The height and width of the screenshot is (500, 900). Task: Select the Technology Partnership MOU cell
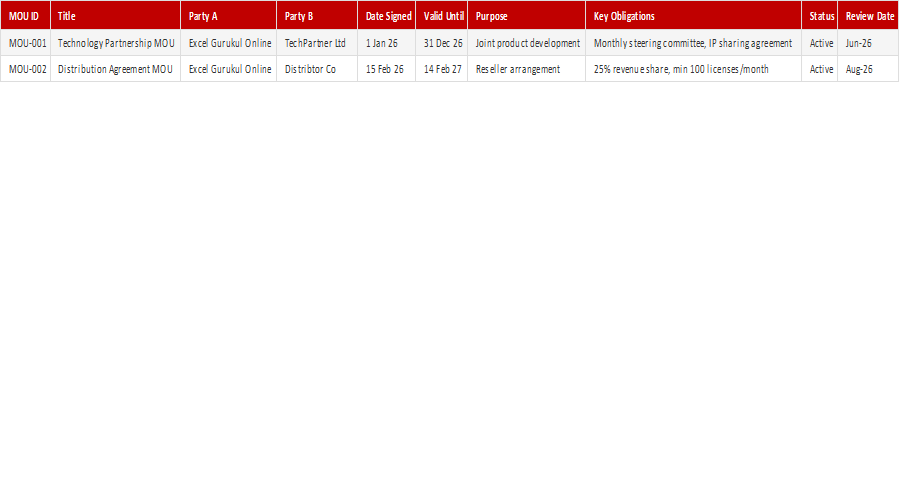point(115,43)
